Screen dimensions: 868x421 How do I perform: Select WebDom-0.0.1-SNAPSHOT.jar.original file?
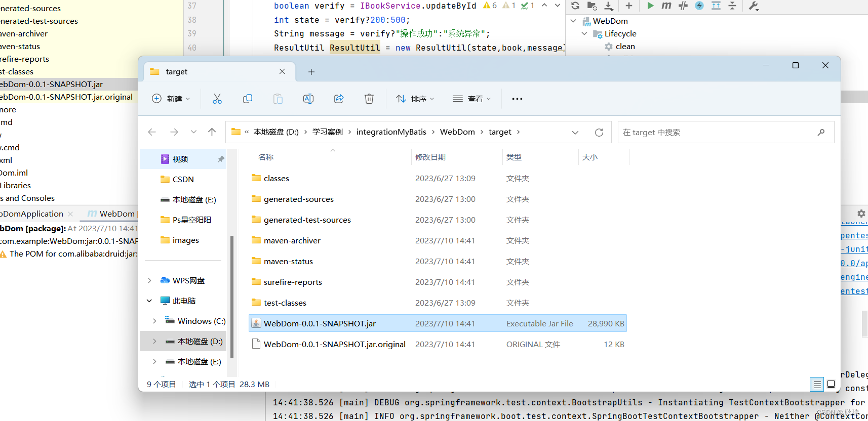438,344
